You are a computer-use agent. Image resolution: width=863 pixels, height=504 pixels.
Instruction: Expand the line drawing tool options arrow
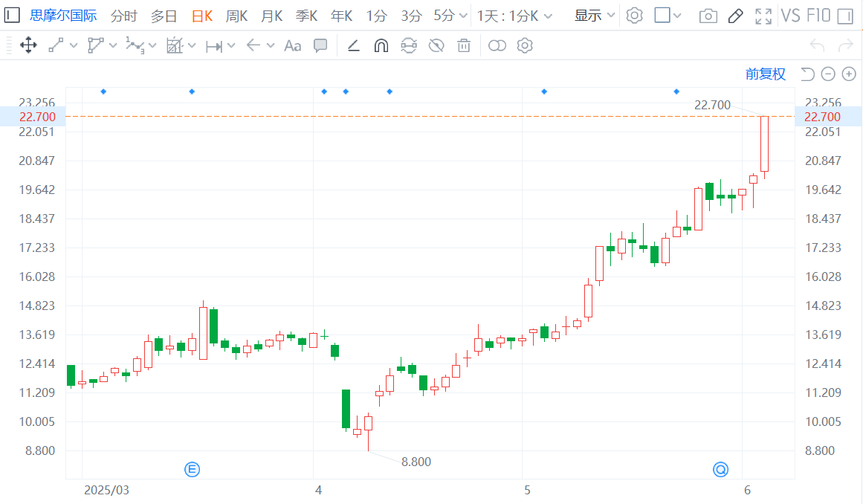click(x=74, y=45)
